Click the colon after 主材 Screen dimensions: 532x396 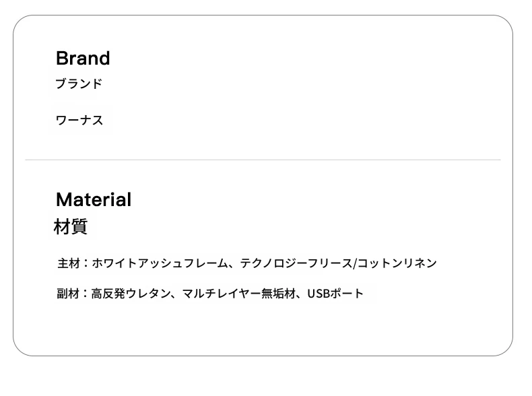click(x=86, y=263)
